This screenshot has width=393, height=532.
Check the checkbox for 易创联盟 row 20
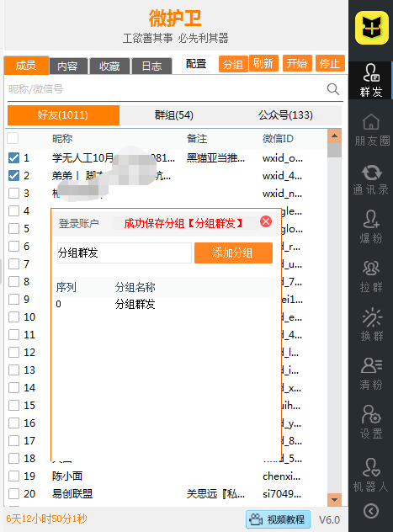(14, 493)
